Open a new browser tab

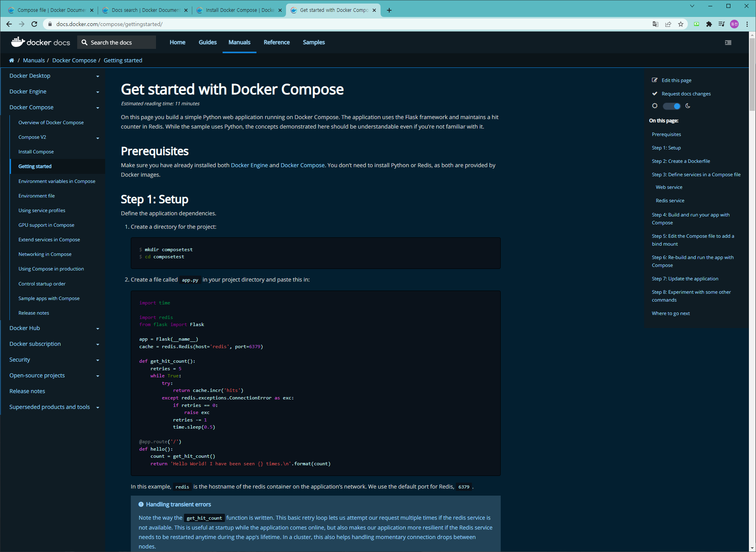[389, 10]
